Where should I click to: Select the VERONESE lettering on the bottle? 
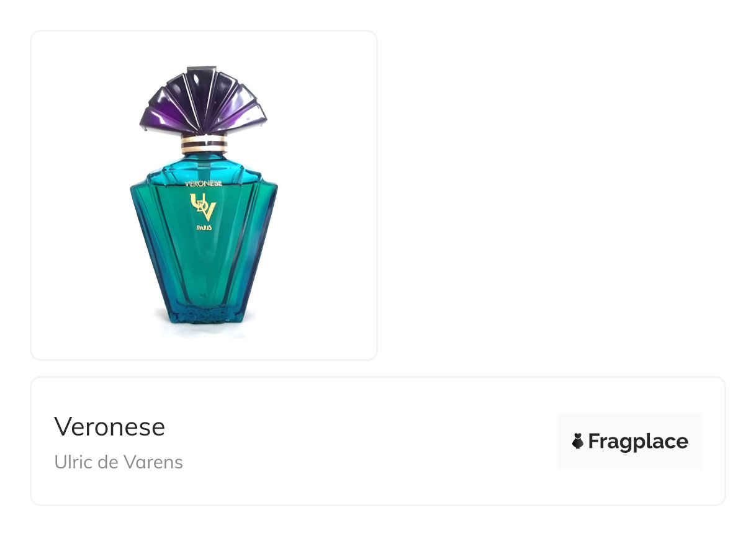204,184
